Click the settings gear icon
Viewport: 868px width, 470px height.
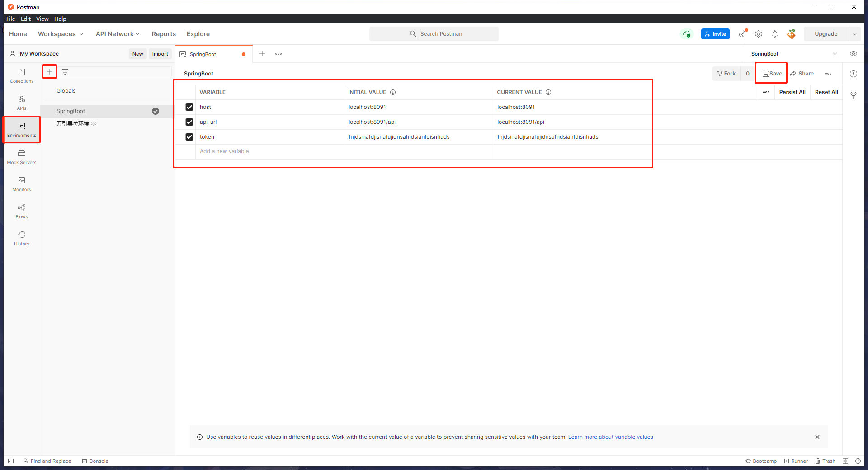(759, 34)
